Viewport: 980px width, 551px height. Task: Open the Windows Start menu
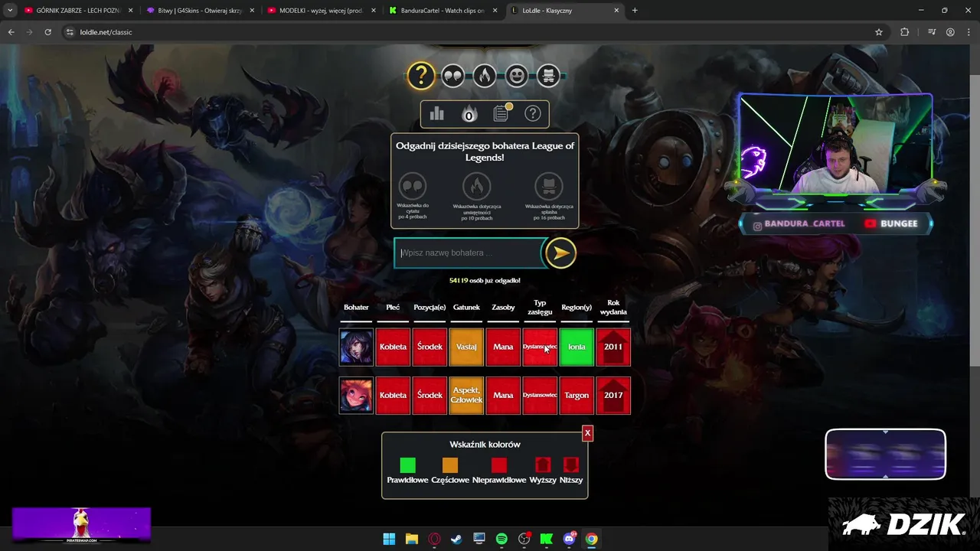click(389, 539)
